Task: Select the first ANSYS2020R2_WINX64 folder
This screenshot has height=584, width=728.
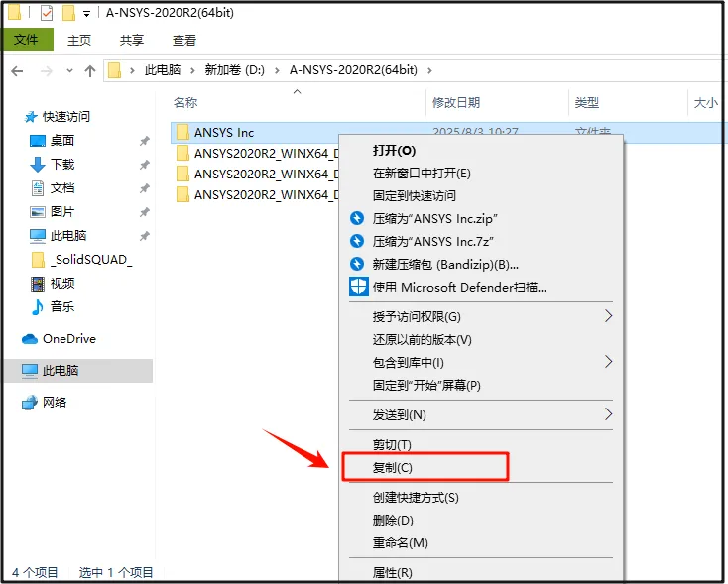Action: 258,154
